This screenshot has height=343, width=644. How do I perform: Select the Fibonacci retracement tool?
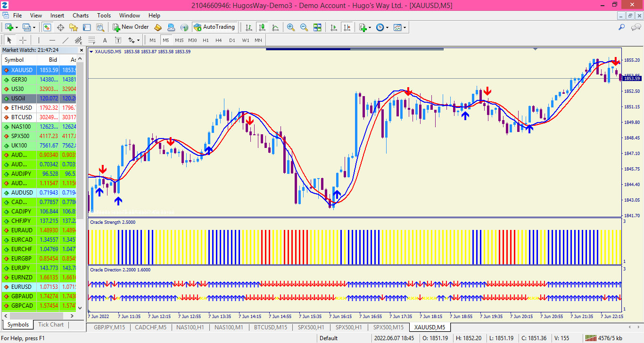click(91, 40)
